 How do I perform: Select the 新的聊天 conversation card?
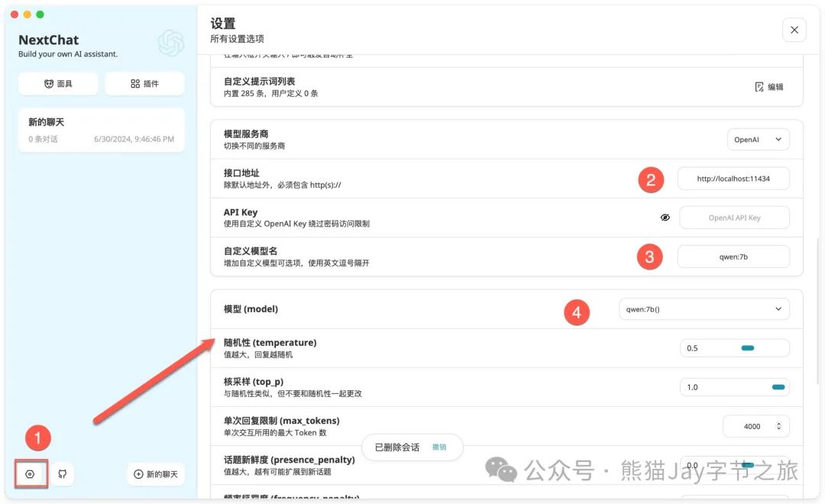[x=101, y=130]
